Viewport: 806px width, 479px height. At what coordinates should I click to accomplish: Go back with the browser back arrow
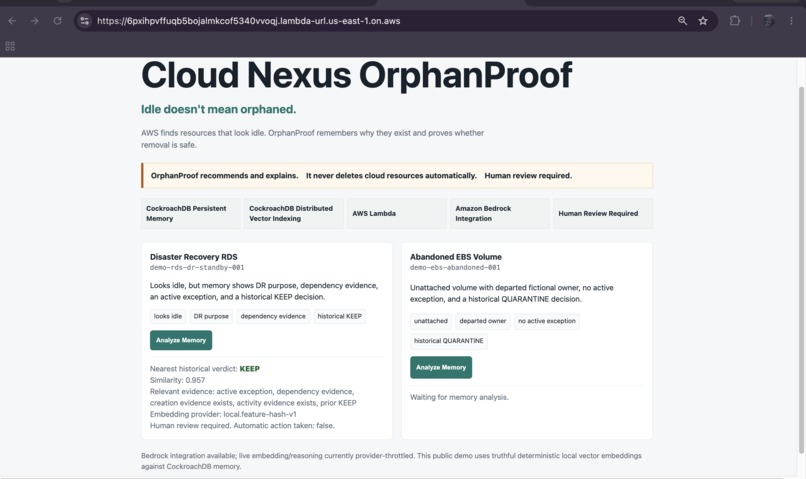click(x=12, y=21)
